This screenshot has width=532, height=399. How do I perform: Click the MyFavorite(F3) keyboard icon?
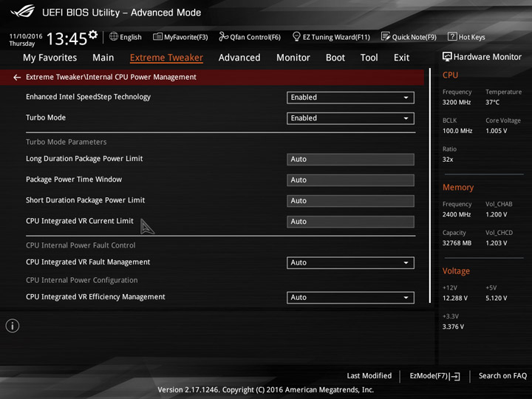point(157,36)
